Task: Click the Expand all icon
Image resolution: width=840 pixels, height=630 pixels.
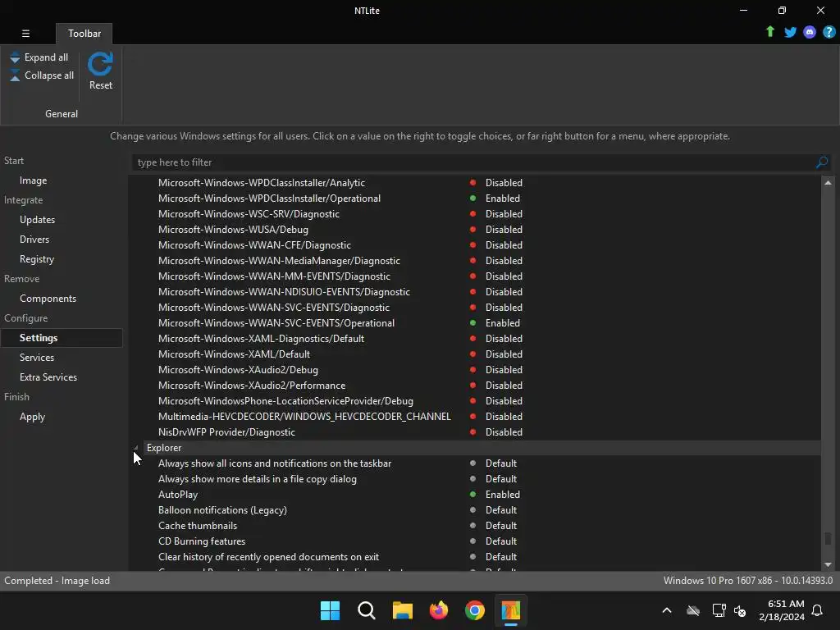Action: 15,57
